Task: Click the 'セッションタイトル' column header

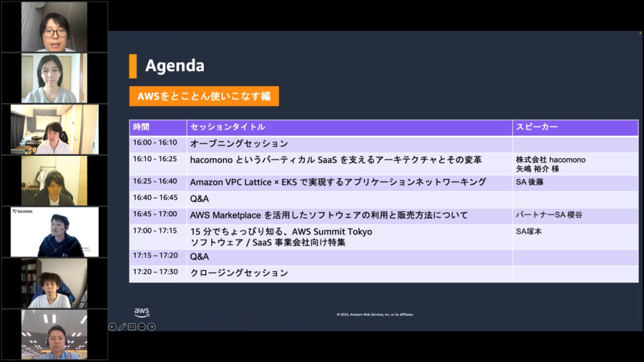Action: tap(350, 127)
